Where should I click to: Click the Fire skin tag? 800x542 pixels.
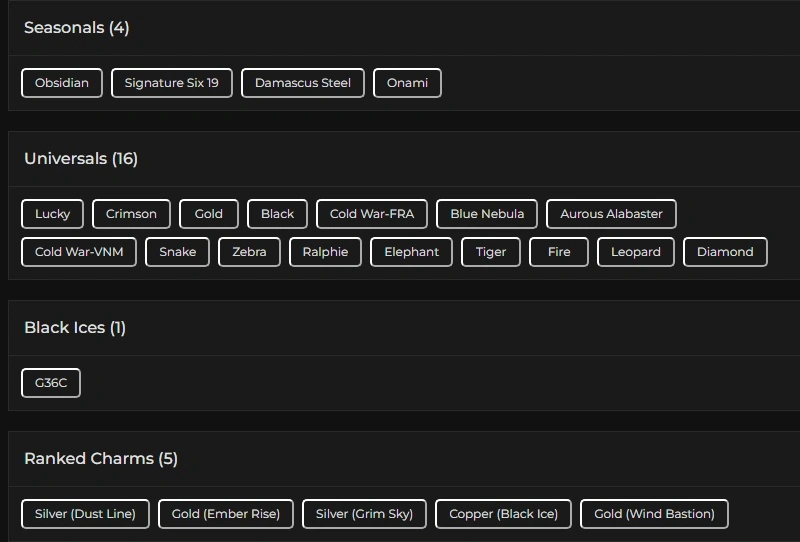pyautogui.click(x=559, y=252)
